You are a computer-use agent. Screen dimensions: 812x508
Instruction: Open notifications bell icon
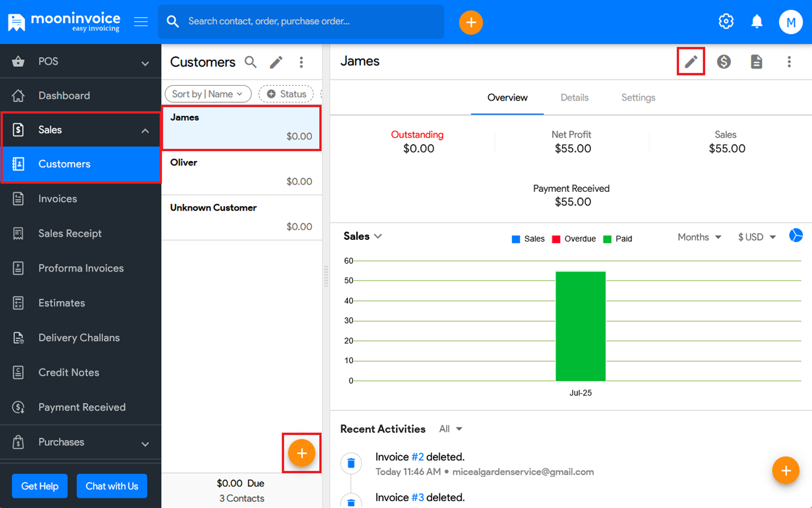757,22
